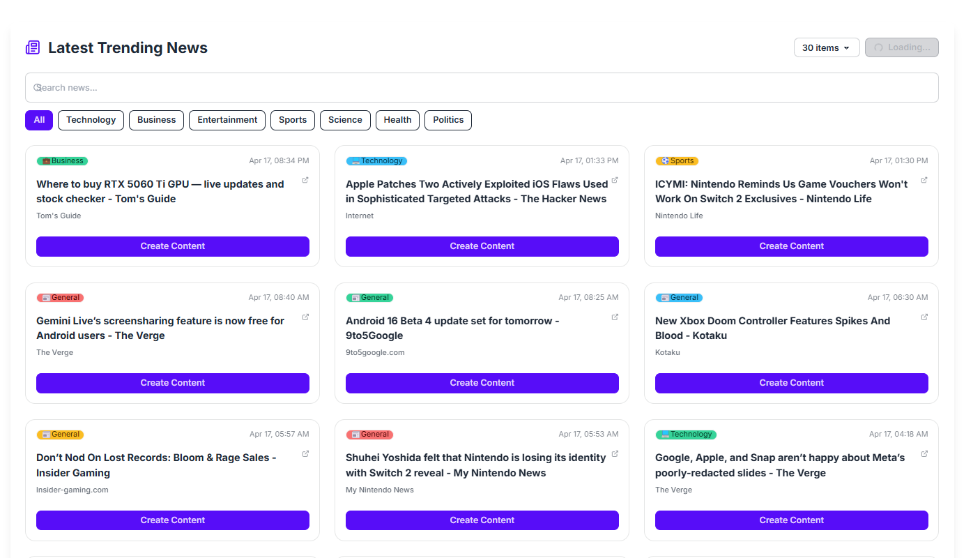Open external link icon for Xbox Doom Controller article
Image resolution: width=980 pixels, height=558 pixels.
[x=924, y=317]
